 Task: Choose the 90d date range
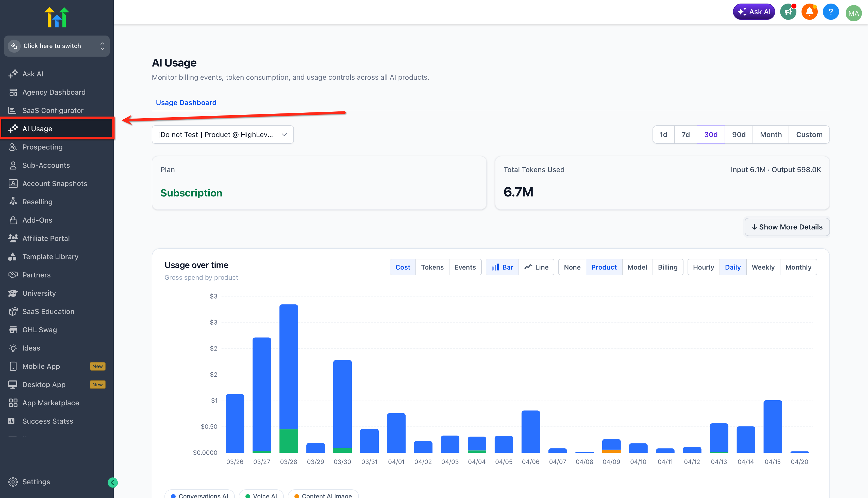(738, 135)
